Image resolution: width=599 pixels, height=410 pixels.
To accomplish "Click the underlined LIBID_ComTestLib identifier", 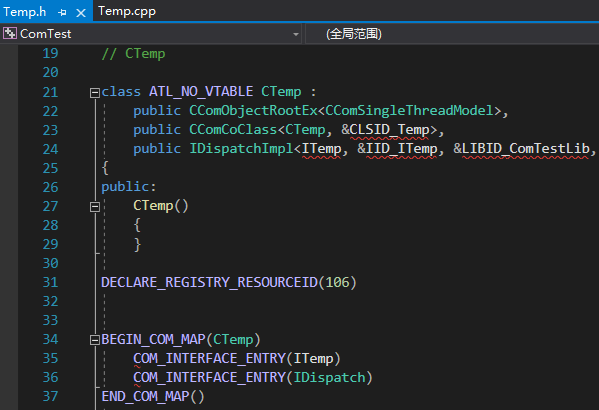I will coord(525,149).
